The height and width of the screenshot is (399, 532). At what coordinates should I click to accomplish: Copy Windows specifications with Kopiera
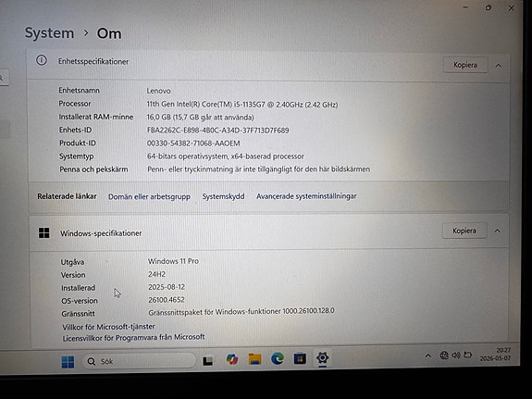pyautogui.click(x=464, y=231)
